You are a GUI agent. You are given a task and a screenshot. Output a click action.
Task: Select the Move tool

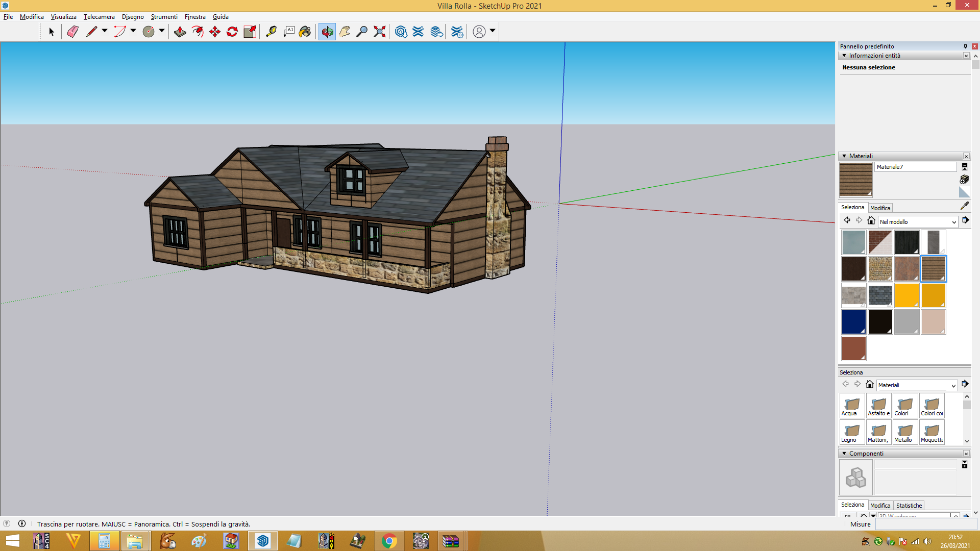coord(214,32)
